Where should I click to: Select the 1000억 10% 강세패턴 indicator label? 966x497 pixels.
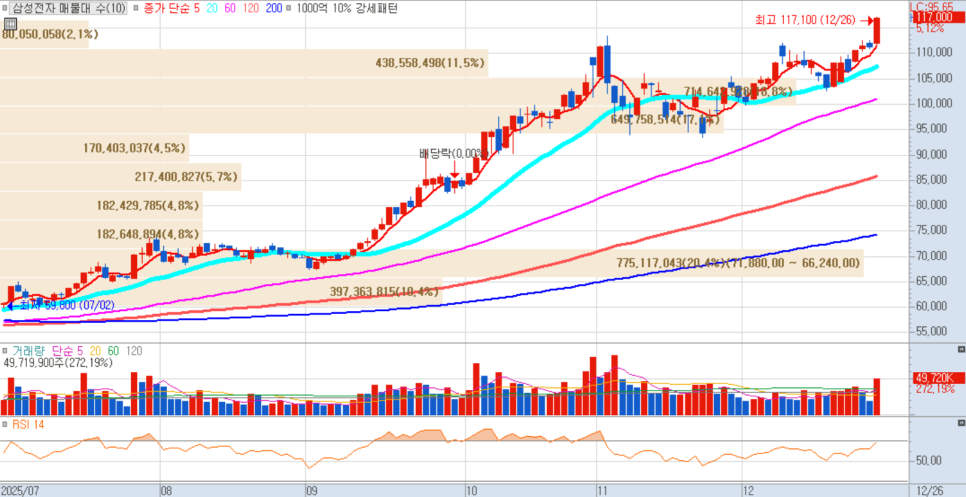(x=347, y=9)
